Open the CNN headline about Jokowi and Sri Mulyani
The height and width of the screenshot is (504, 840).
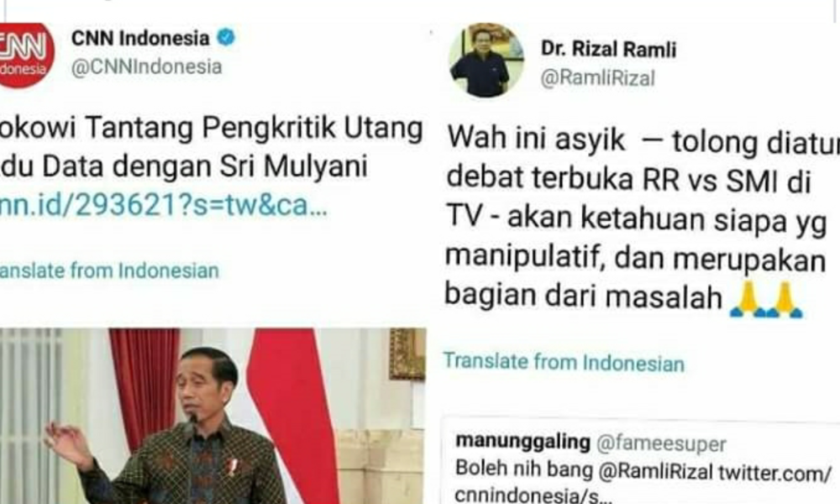[x=211, y=147]
